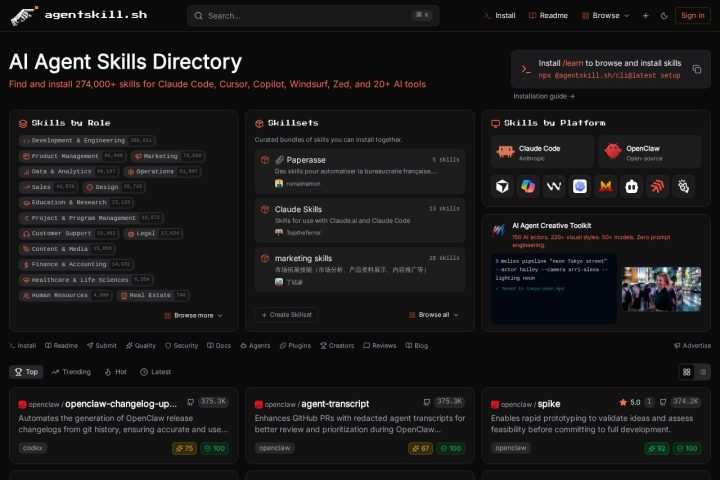Switch to the Latest tab
This screenshot has width=720, height=480.
(155, 372)
